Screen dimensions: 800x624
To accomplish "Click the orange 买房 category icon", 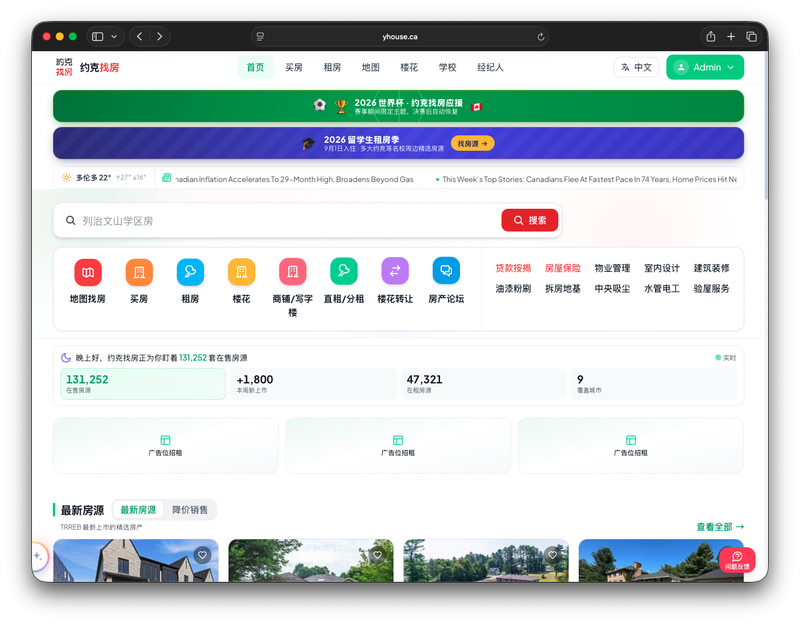I will [139, 272].
